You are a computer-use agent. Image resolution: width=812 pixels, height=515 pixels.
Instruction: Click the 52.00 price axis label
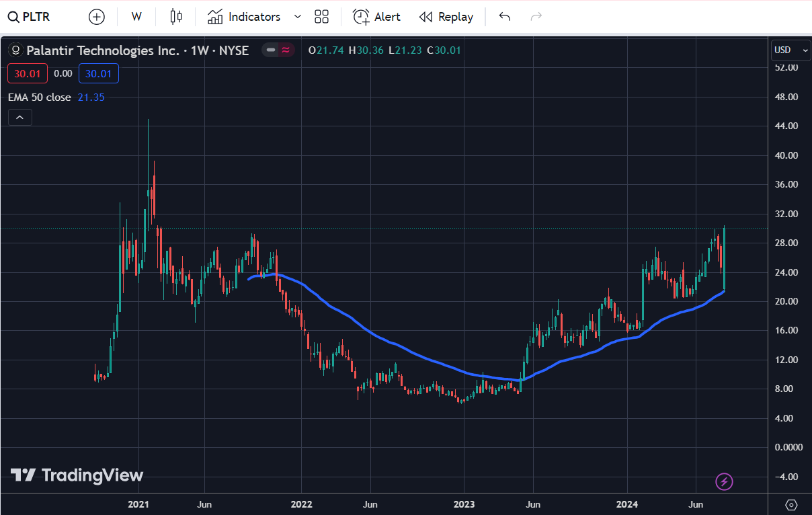pos(786,67)
